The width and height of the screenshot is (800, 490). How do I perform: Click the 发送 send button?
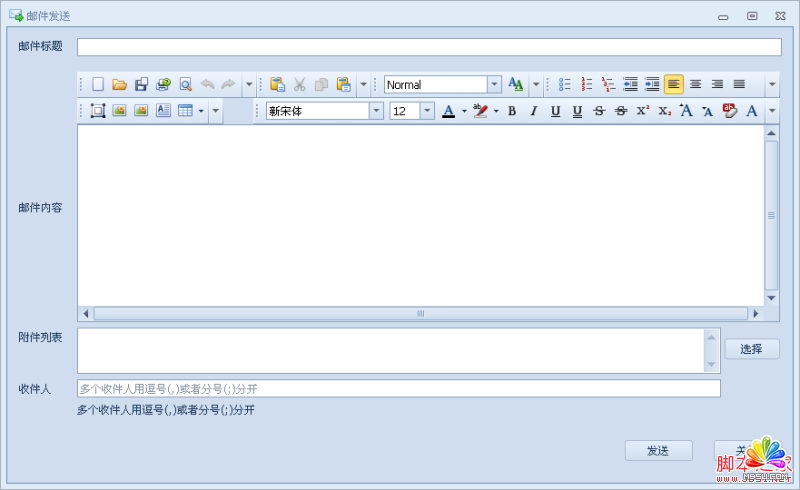click(x=658, y=451)
